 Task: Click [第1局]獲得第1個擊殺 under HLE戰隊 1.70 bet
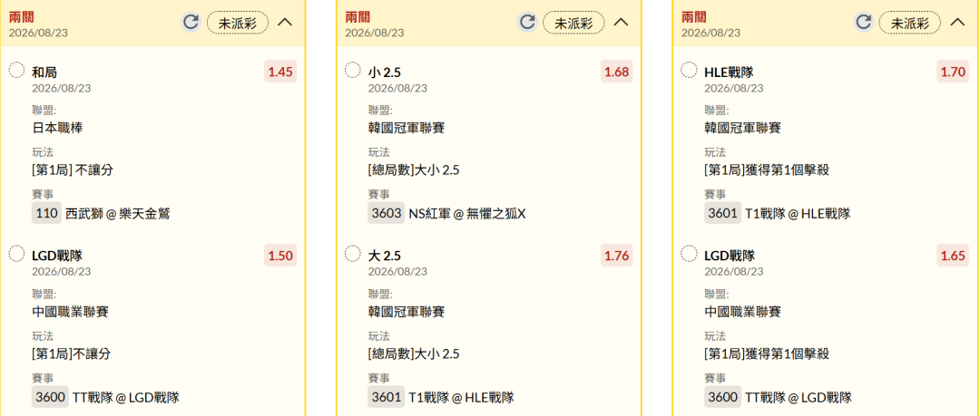767,169
